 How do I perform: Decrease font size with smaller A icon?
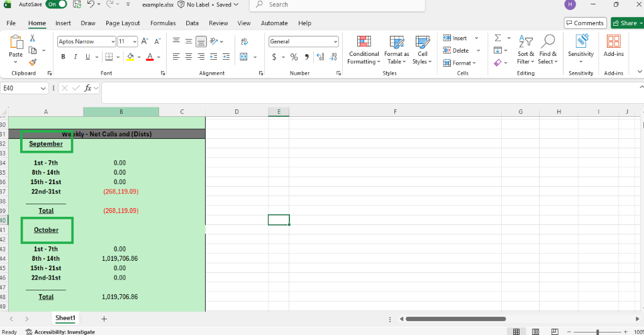(157, 41)
